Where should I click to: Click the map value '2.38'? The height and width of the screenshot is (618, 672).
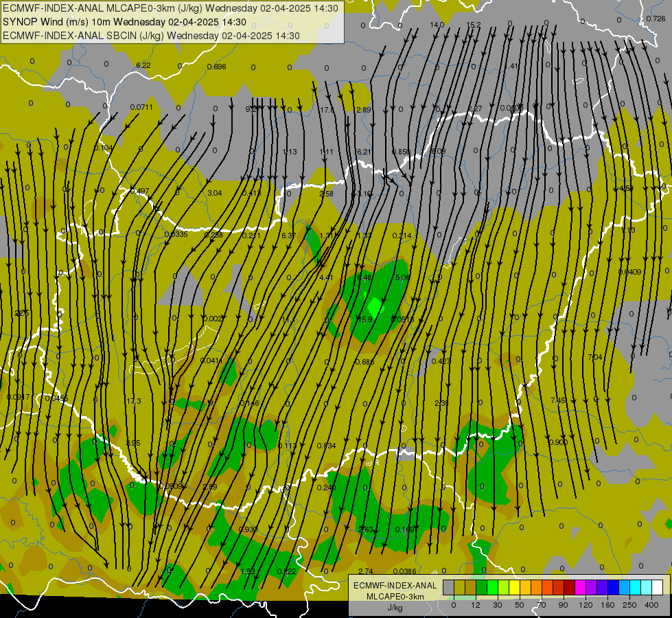[441, 403]
